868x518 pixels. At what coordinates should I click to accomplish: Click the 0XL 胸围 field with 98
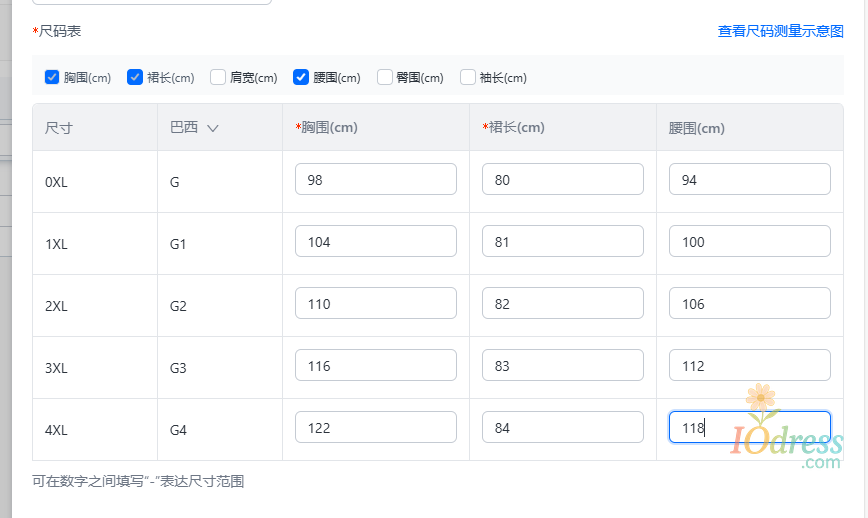(375, 180)
